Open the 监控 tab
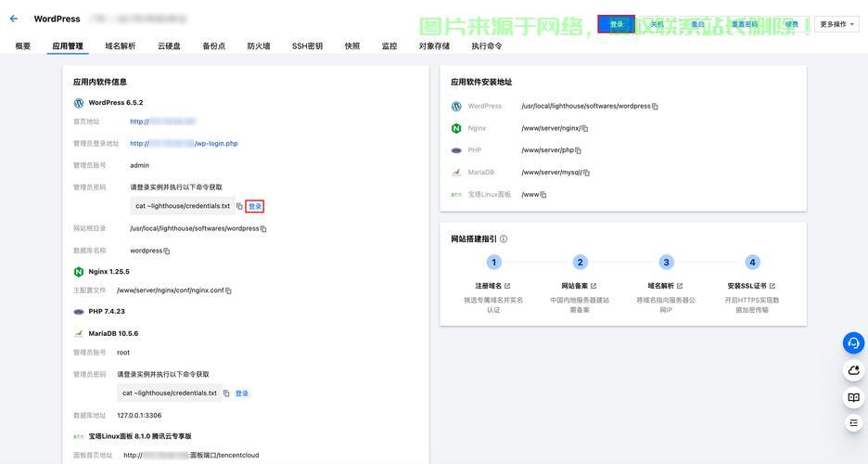Viewport: 868px width, 464px height. (x=389, y=46)
